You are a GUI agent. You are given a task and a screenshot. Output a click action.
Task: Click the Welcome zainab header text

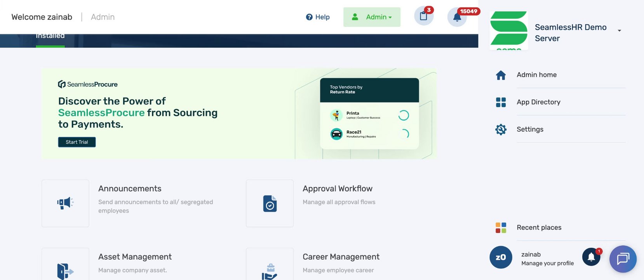[x=42, y=17]
